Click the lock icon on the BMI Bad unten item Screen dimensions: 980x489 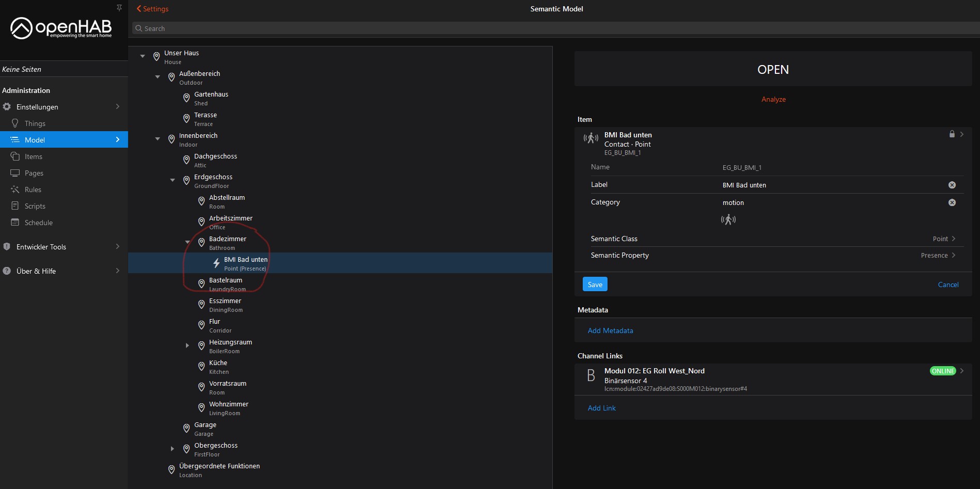[x=952, y=134]
